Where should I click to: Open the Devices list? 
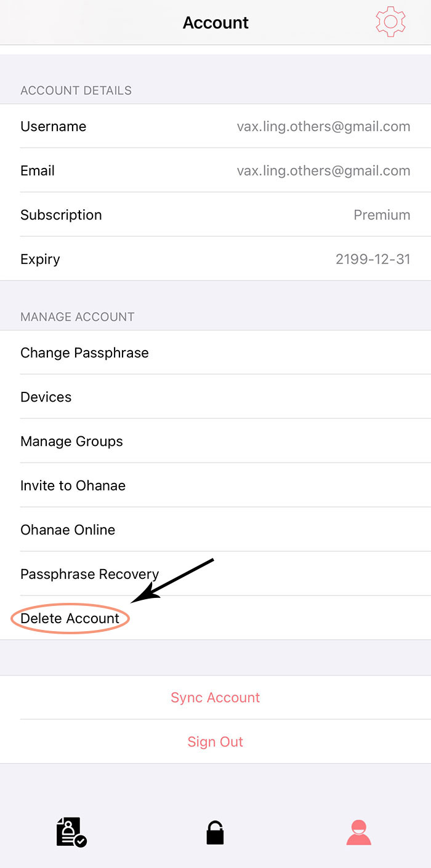[216, 397]
